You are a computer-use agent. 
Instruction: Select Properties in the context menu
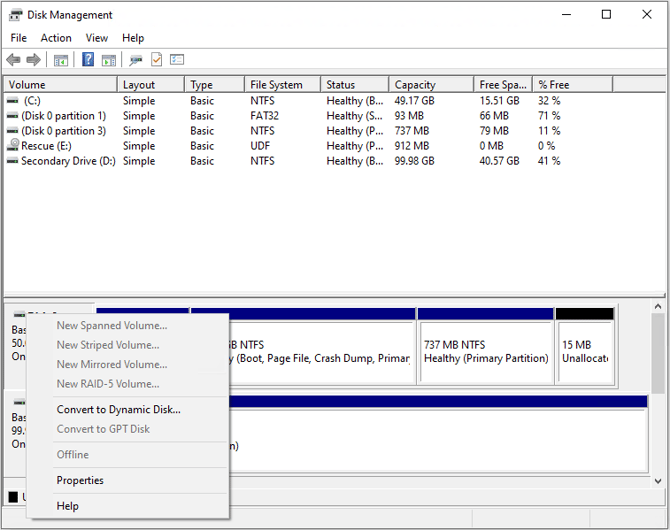pyautogui.click(x=80, y=480)
